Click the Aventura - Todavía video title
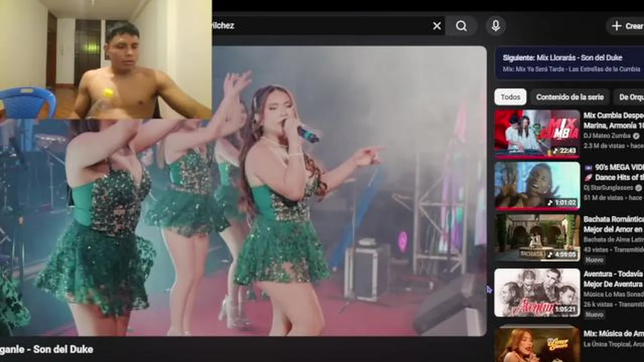 [614, 279]
